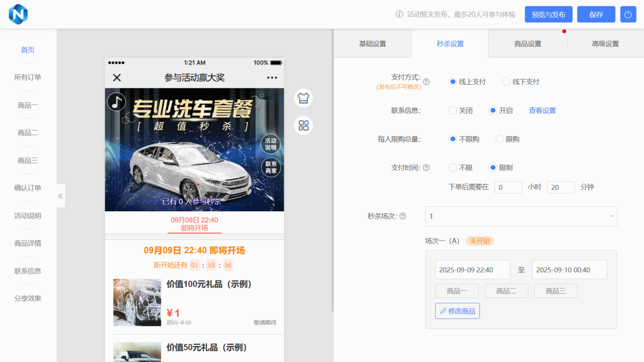Click 查看设置 link

(x=542, y=111)
